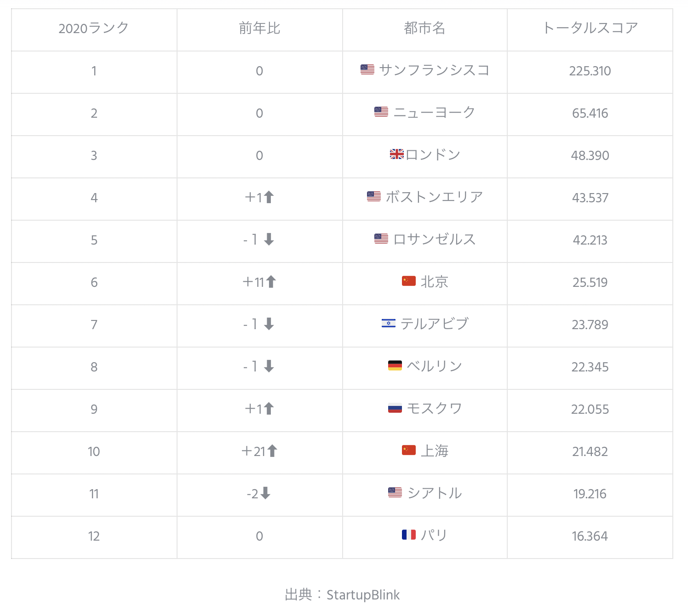Click the German flag beside ベルリン
The image size is (688, 616).
395,365
